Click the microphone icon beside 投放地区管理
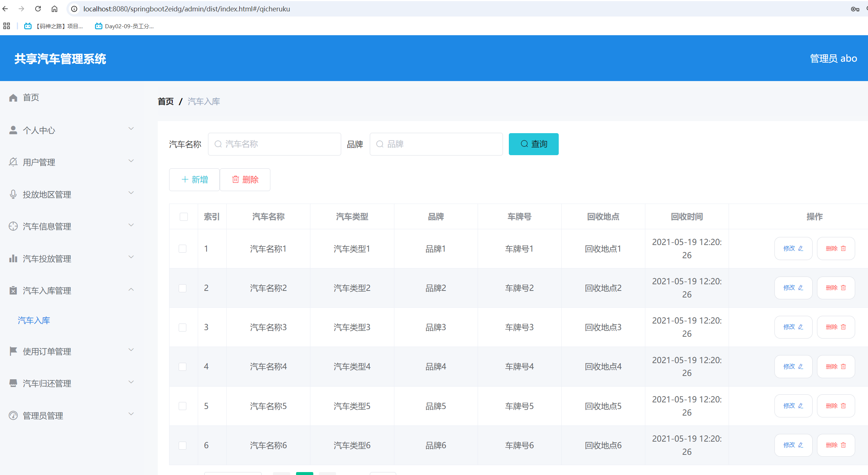Viewport: 868px width, 475px height. (13, 194)
